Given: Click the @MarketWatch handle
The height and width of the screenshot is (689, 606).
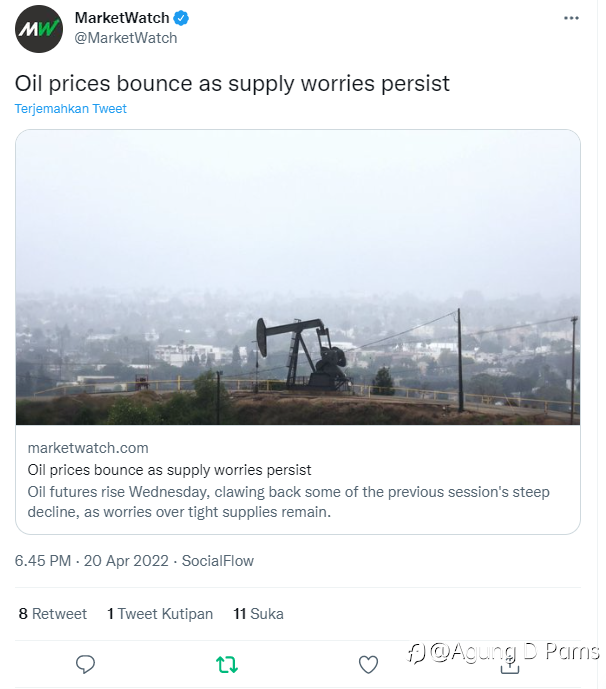Looking at the screenshot, I should 126,38.
